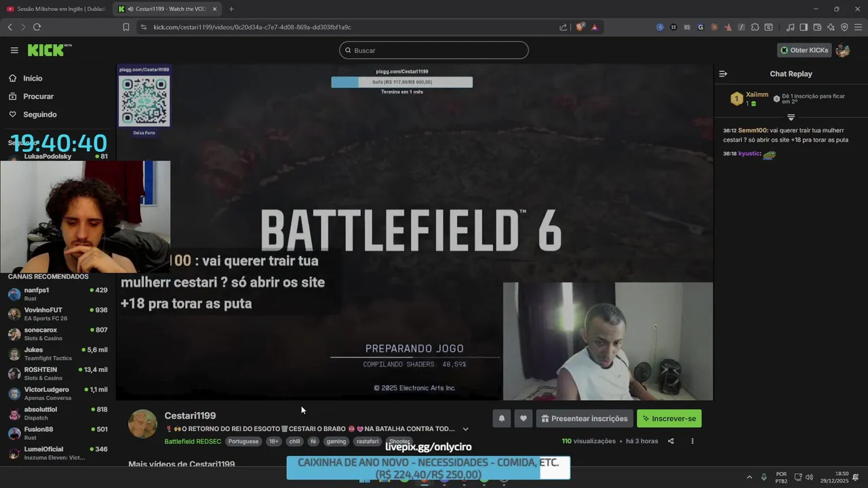The width and height of the screenshot is (868, 488).
Task: Click the pixgg QR code overlay
Action: click(144, 101)
